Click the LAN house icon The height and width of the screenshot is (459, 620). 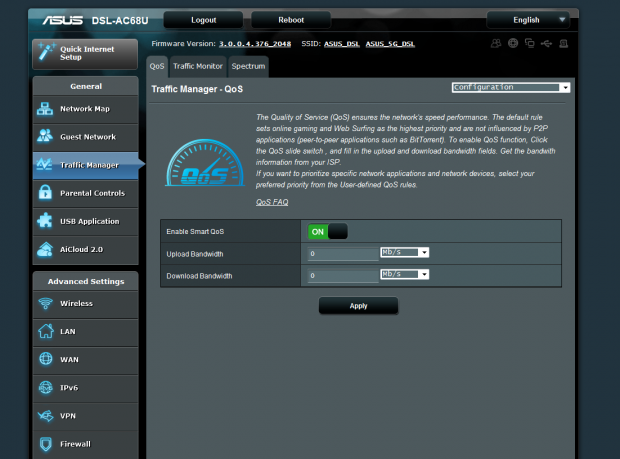(45, 331)
